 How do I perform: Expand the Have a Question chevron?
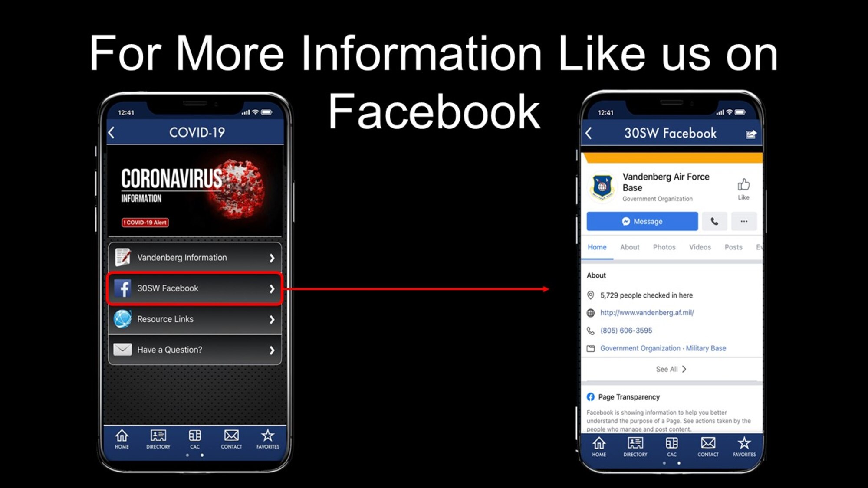[273, 349]
